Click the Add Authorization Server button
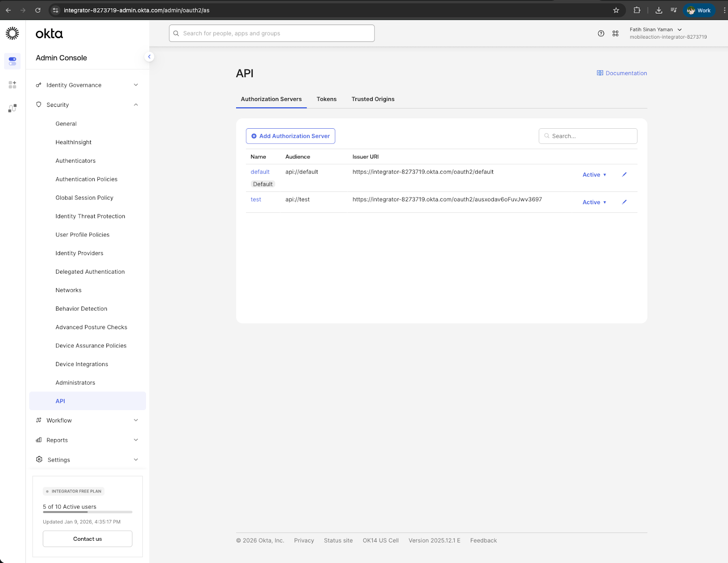 (290, 136)
